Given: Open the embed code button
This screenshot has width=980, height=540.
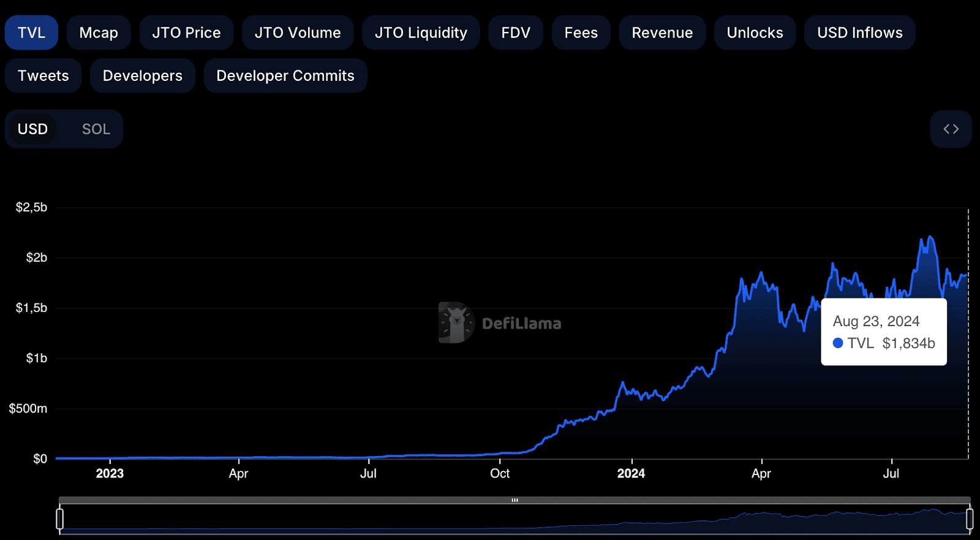Looking at the screenshot, I should pyautogui.click(x=951, y=129).
